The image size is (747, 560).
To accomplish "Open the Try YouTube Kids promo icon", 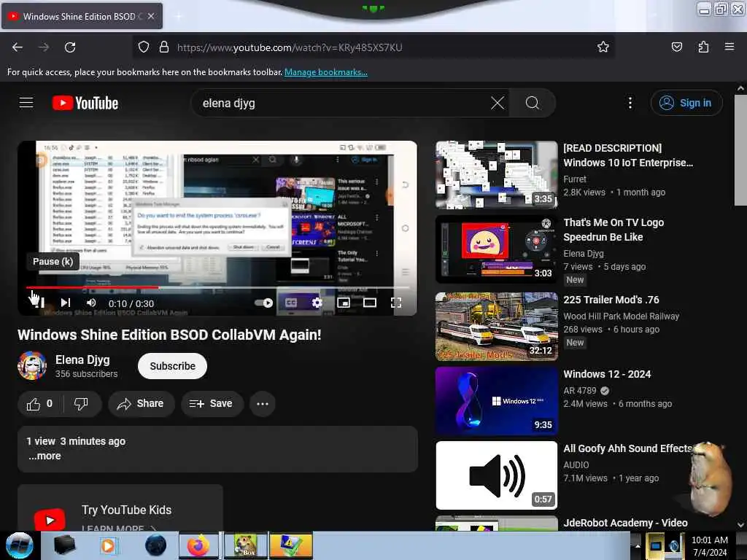I will point(50,520).
